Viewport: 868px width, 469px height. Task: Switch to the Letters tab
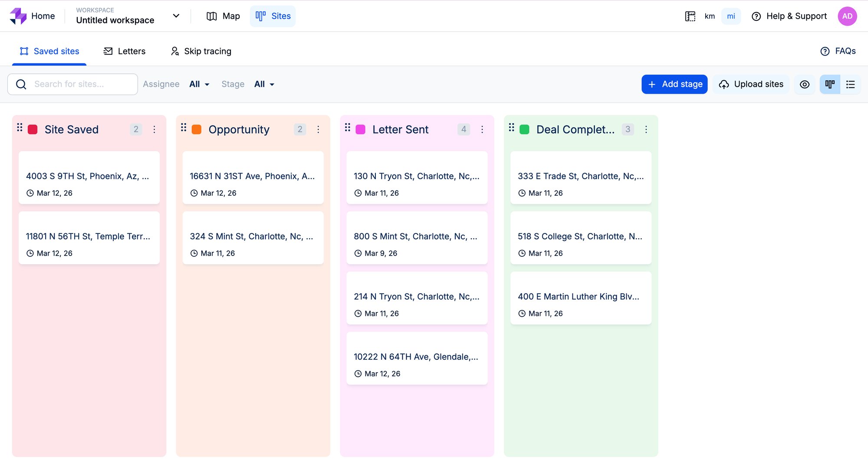pyautogui.click(x=125, y=51)
